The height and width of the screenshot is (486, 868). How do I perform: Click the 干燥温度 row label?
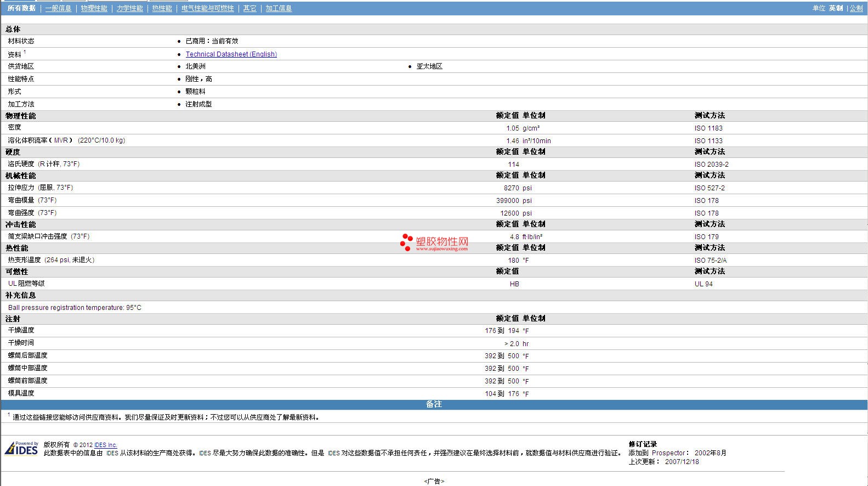[x=21, y=330]
